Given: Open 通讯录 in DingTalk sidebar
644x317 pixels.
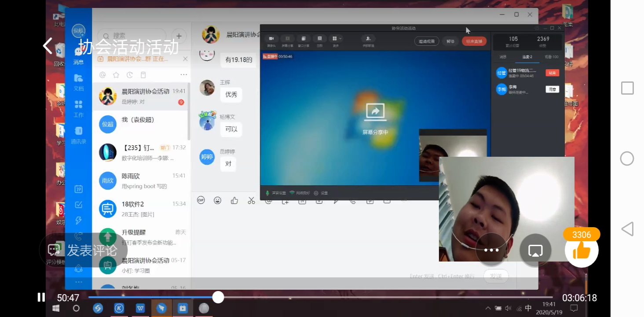Looking at the screenshot, I should tap(78, 135).
